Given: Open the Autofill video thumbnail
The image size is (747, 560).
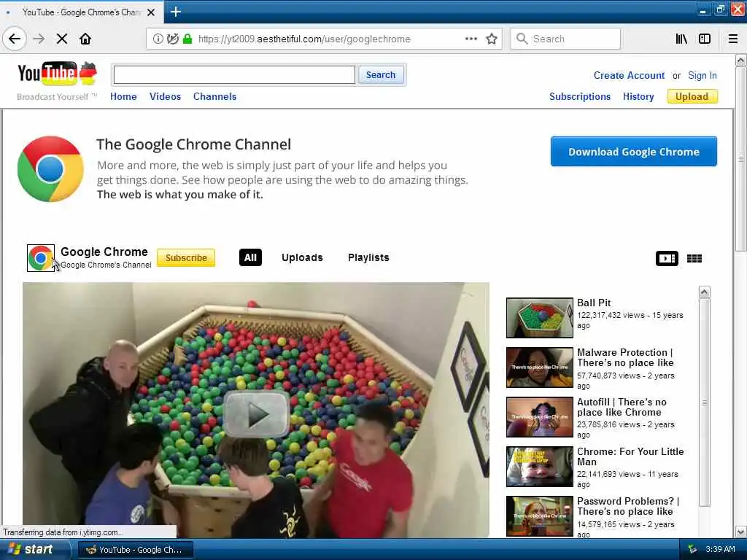Looking at the screenshot, I should pos(539,416).
